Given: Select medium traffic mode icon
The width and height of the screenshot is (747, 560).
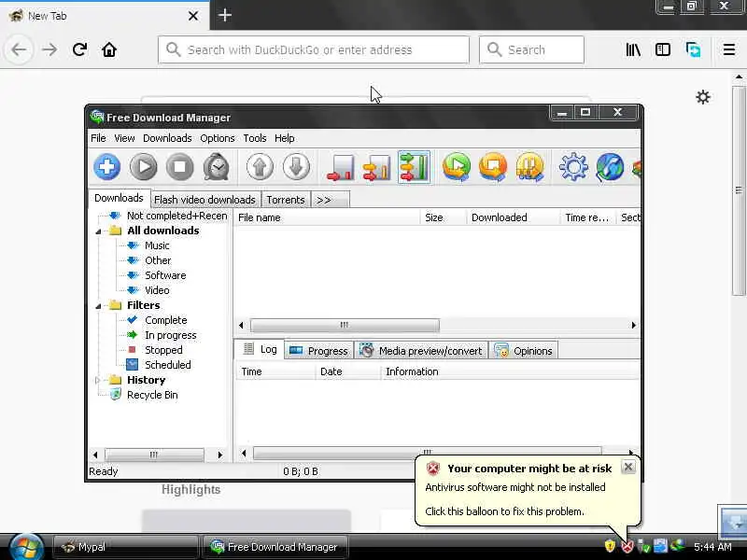Looking at the screenshot, I should click(376, 167).
